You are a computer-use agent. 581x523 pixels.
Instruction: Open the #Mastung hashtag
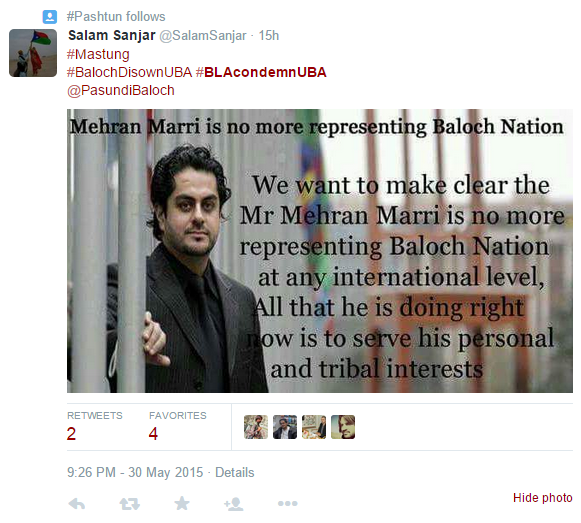click(98, 54)
